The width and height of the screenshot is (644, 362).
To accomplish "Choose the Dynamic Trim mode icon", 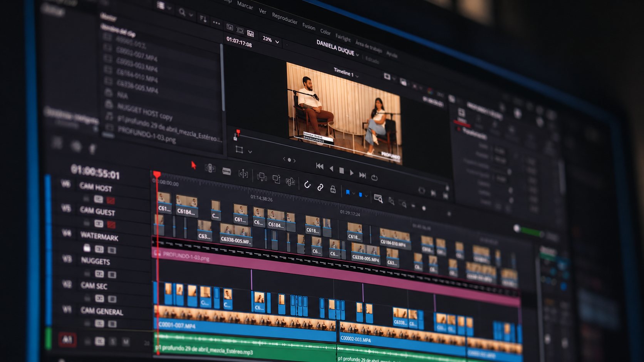I will [x=226, y=172].
